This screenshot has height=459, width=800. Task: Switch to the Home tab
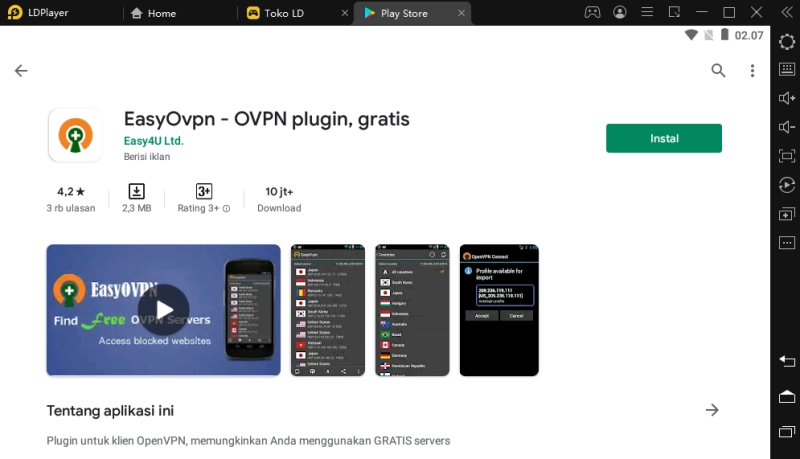[x=154, y=13]
